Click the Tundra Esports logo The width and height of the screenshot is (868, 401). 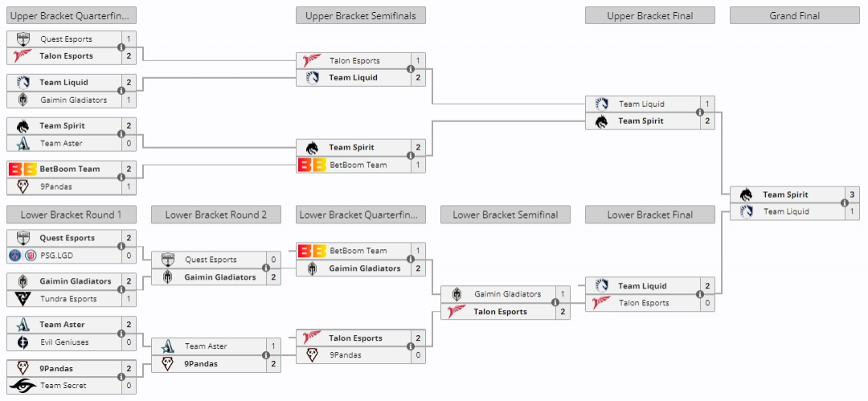tap(23, 299)
